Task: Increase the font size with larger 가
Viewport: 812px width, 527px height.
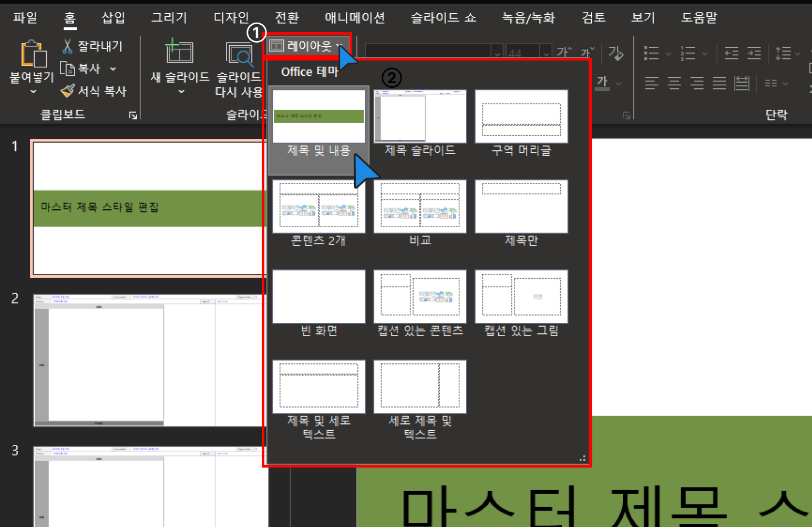Action: [x=564, y=52]
